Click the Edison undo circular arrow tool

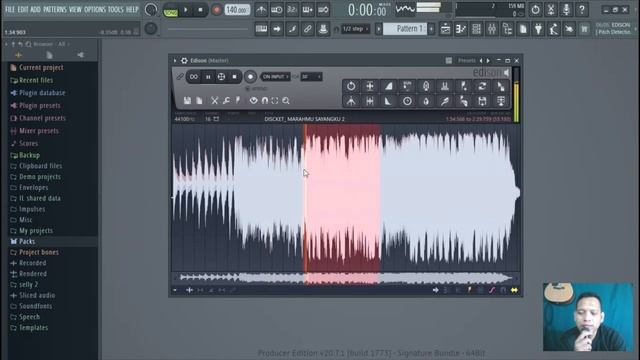[351, 86]
